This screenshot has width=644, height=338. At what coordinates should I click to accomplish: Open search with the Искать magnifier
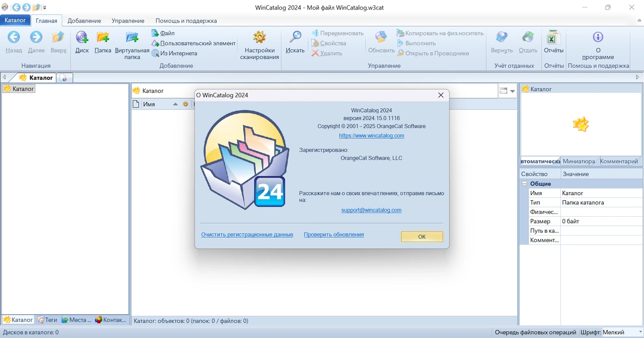[x=295, y=37]
